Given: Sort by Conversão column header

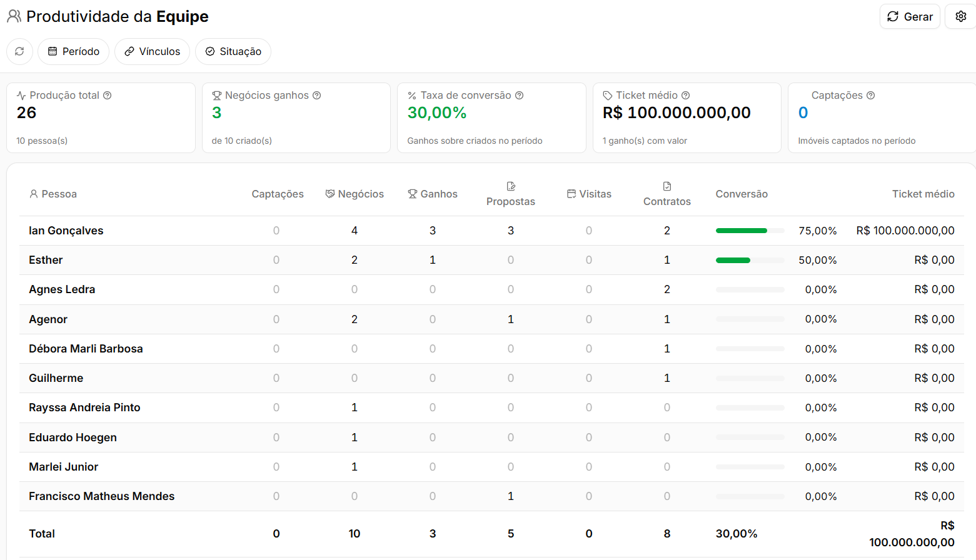Looking at the screenshot, I should [x=742, y=194].
